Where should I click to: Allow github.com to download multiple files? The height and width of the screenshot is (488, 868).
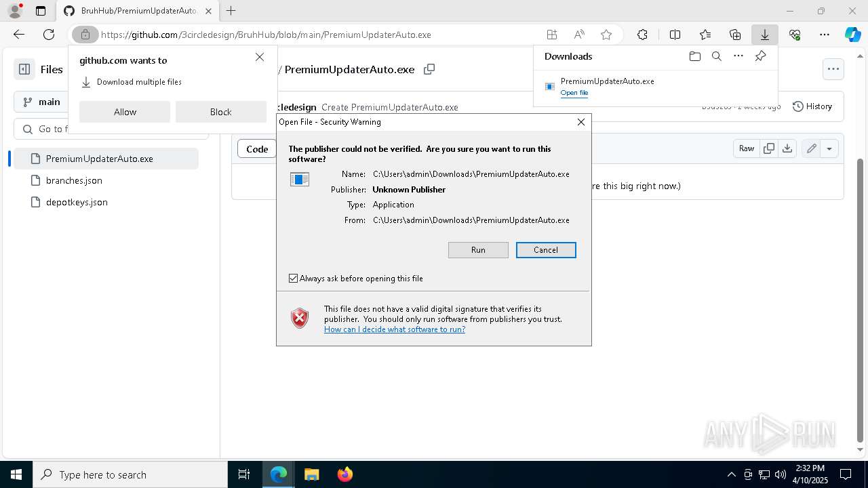pos(125,112)
